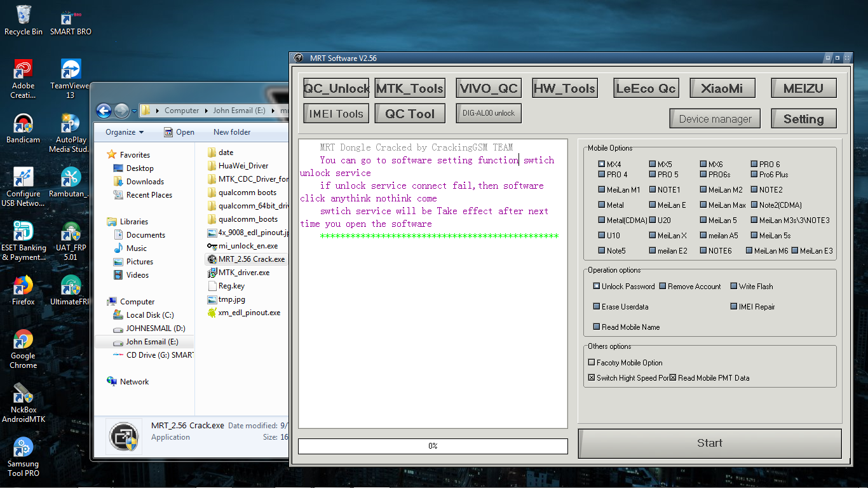The height and width of the screenshot is (488, 868).
Task: Click the Start button
Action: point(710,443)
